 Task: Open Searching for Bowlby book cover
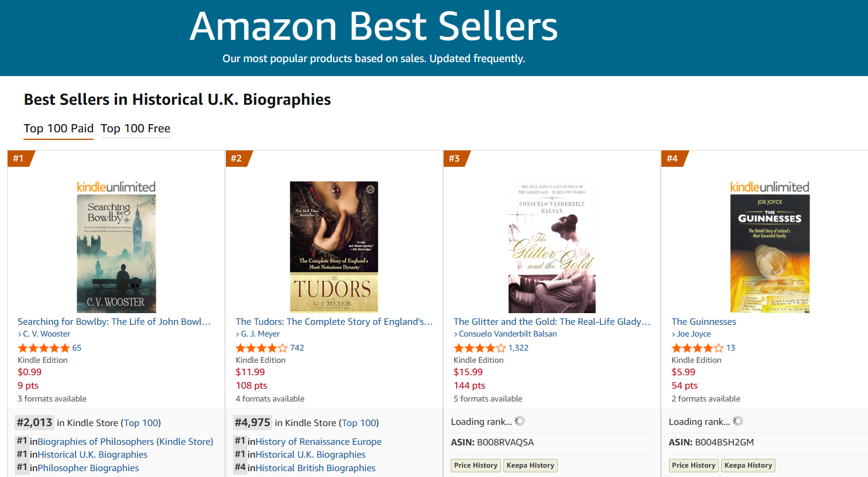tap(116, 253)
